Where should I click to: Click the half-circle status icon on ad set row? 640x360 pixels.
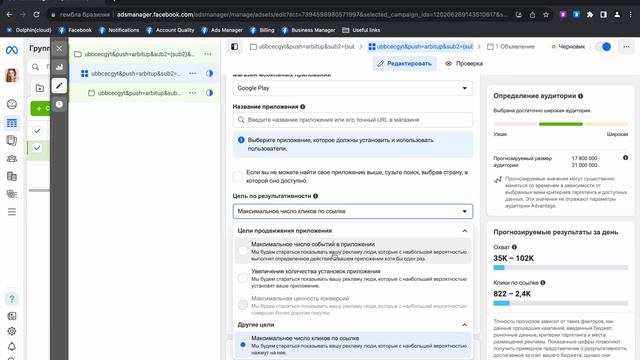tap(209, 73)
